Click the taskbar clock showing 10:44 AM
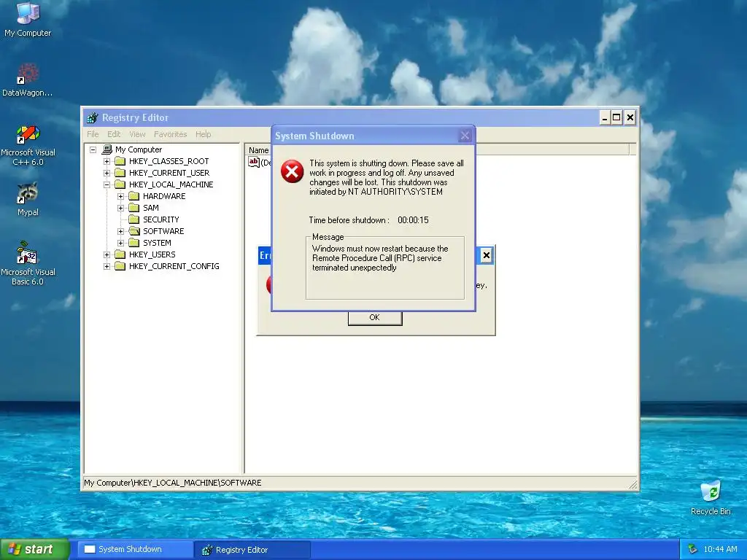 [720, 549]
